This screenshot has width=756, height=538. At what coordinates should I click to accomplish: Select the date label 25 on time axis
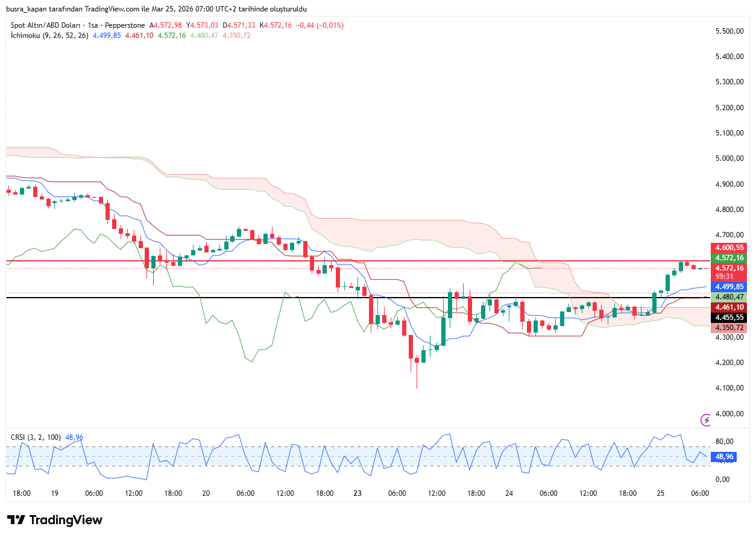[x=661, y=493]
